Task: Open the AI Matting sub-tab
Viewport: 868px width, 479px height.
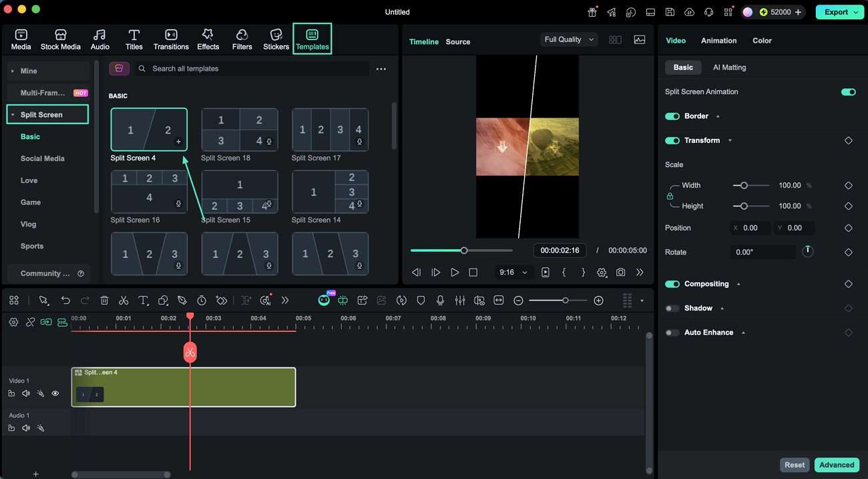Action: 729,67
